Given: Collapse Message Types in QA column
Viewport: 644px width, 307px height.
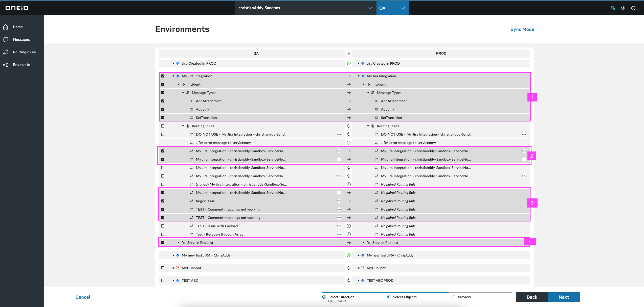Looking at the screenshot, I should tap(183, 93).
